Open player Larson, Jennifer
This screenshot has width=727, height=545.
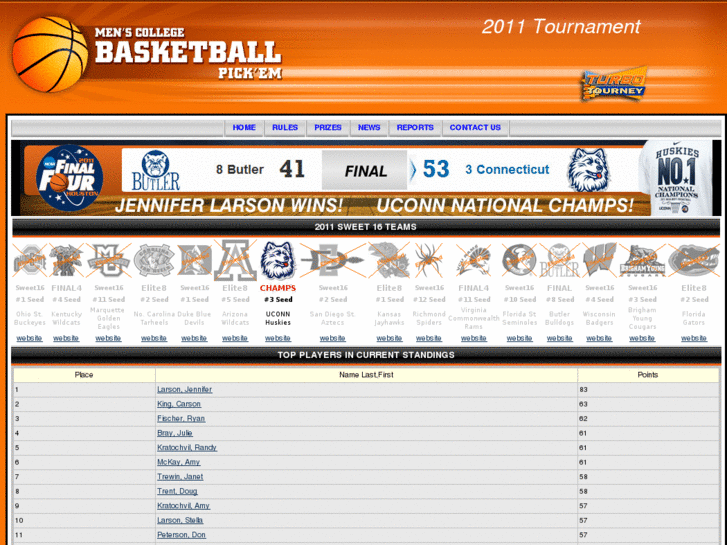tap(185, 390)
